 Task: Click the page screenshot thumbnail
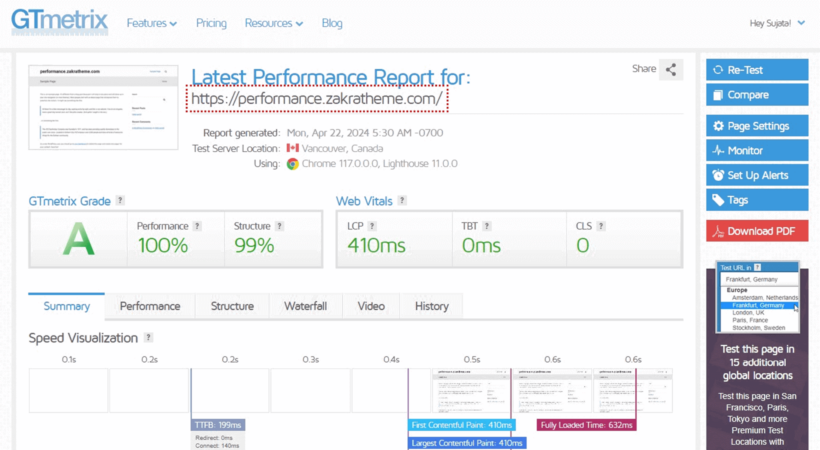click(x=103, y=107)
